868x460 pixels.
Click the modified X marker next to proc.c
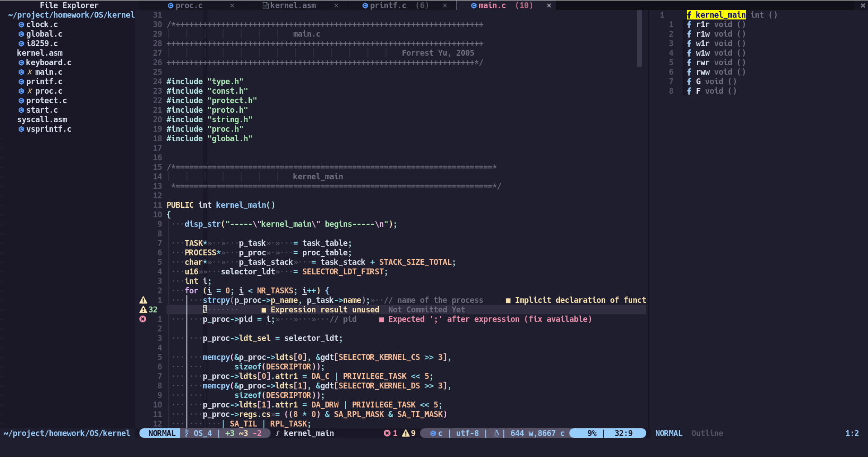30,91
